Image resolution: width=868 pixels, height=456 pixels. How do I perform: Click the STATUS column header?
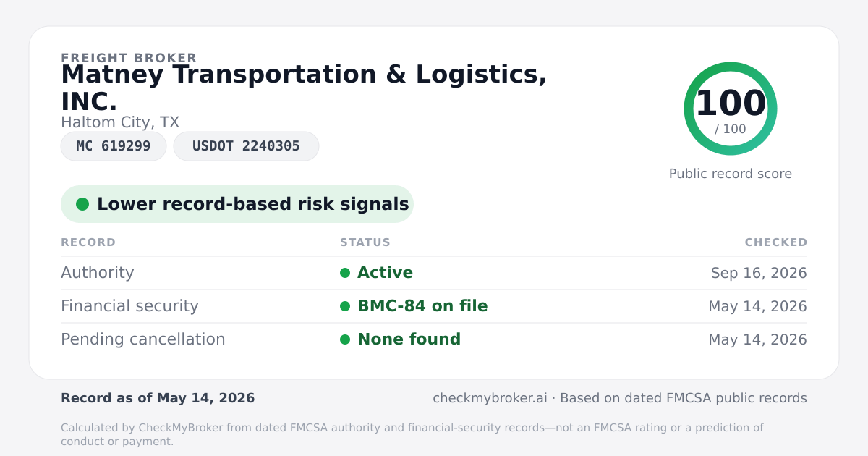pos(365,242)
